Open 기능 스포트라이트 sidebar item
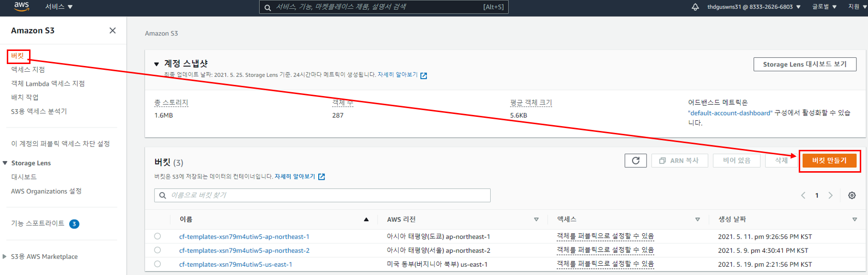Image resolution: width=868 pixels, height=275 pixels. [x=38, y=223]
